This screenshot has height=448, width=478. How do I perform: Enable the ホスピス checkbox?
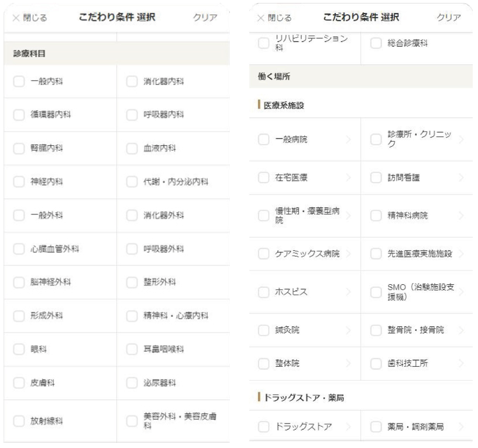click(x=263, y=292)
